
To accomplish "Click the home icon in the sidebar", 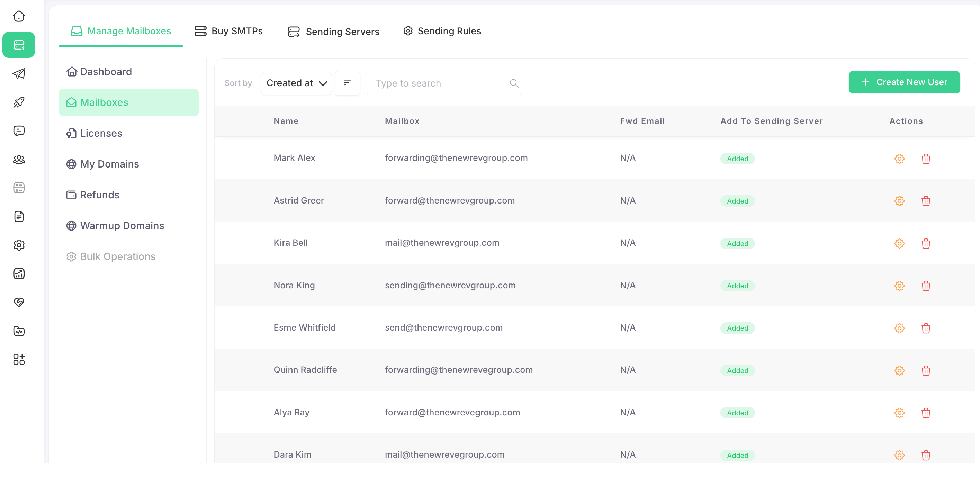I will 19,16.
